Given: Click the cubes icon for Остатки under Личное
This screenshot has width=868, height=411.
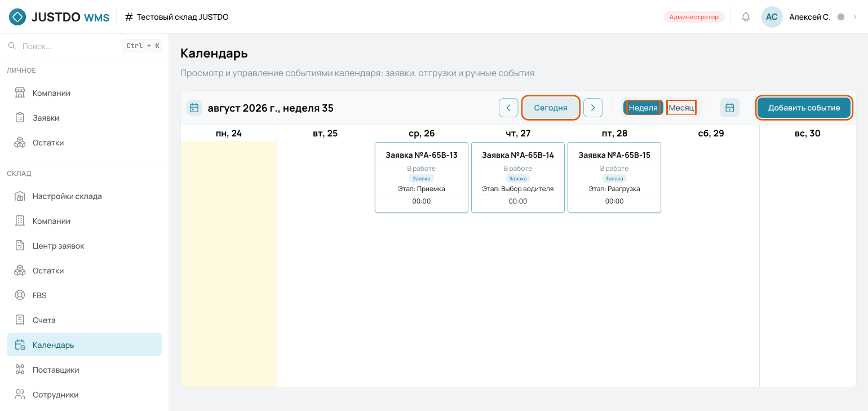Looking at the screenshot, I should pos(20,143).
